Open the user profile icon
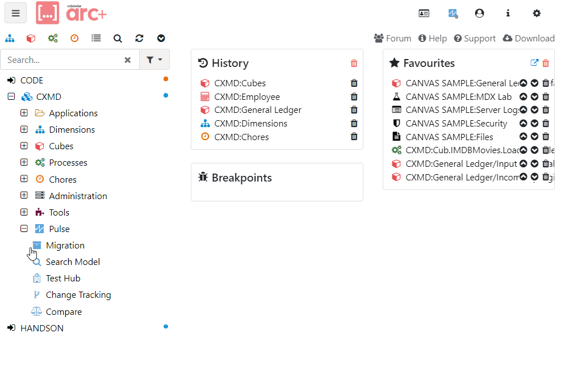 click(x=479, y=14)
